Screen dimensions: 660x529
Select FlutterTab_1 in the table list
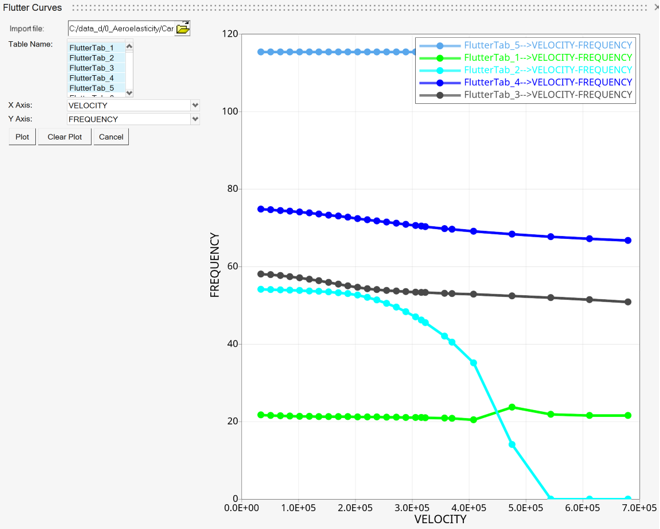(x=92, y=48)
